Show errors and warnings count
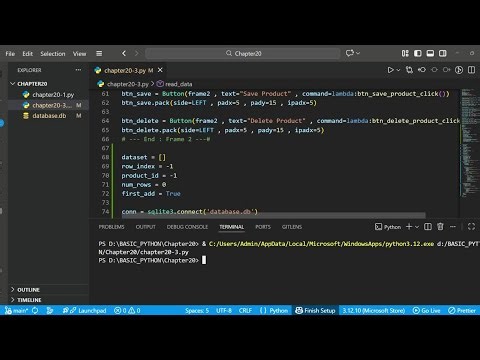This screenshot has width=480, height=360. (x=127, y=311)
